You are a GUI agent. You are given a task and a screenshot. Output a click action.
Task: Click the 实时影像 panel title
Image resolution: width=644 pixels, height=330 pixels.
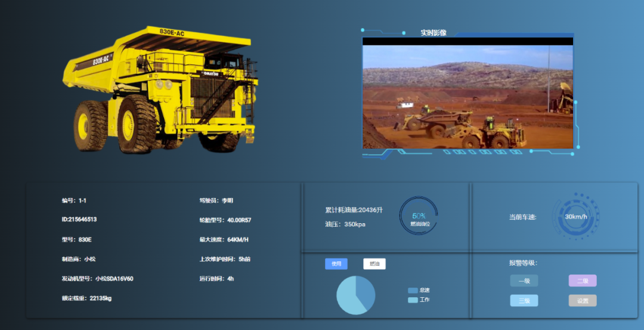[434, 33]
